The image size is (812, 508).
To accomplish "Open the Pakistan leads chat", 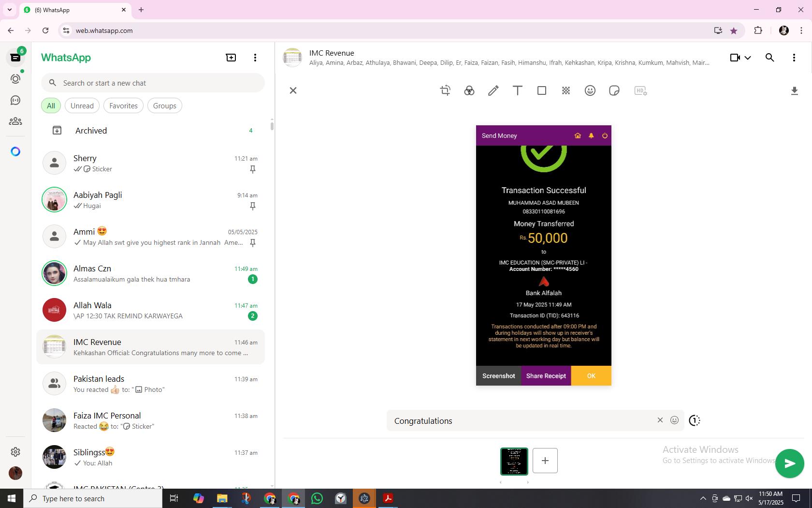I will pos(151,384).
